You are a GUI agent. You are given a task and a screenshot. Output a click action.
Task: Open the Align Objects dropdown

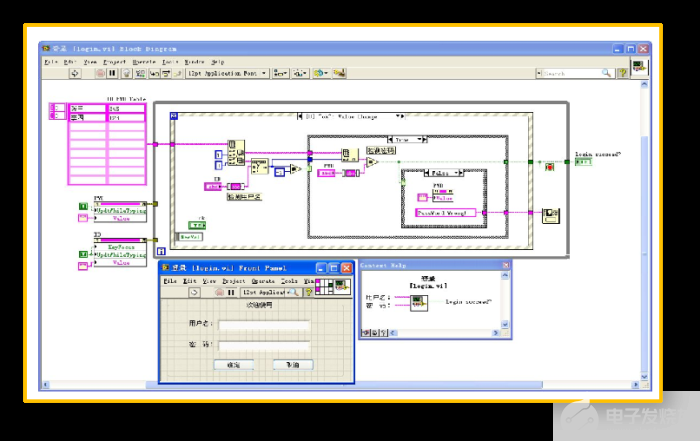coord(281,73)
